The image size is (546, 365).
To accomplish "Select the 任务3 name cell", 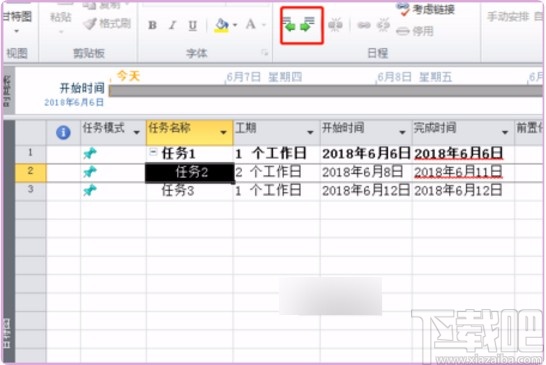I will (190, 191).
